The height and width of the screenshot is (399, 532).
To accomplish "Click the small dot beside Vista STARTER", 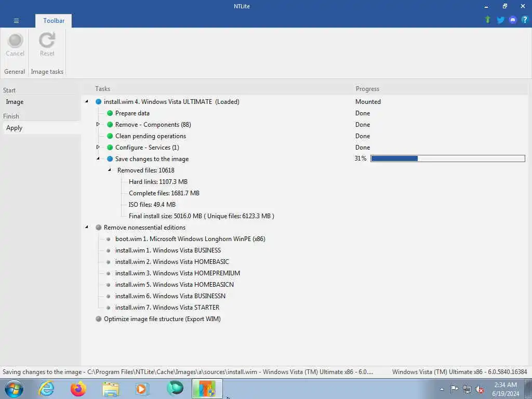I will click(x=108, y=308).
